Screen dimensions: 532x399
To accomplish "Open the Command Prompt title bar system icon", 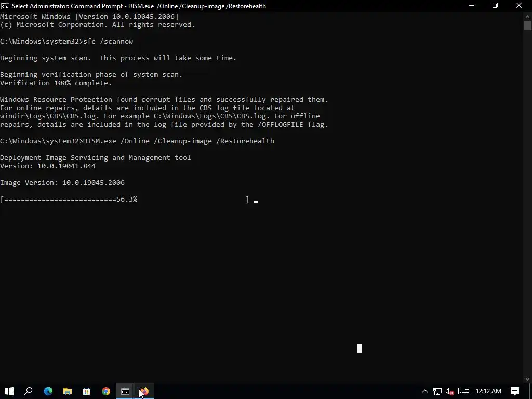I will click(5, 6).
